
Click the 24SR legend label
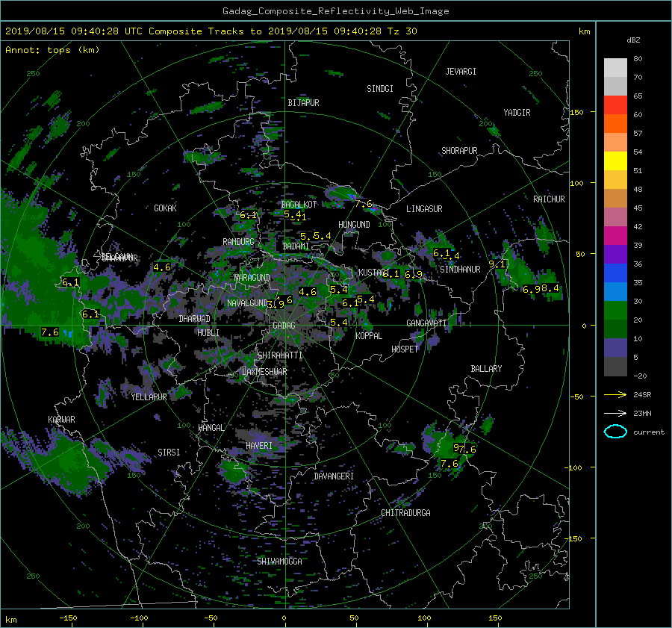pos(642,395)
